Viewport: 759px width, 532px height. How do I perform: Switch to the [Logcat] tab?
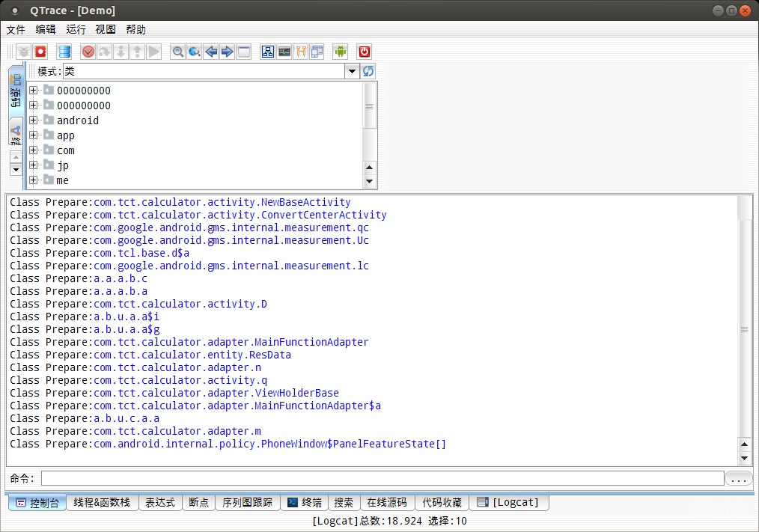pos(510,503)
